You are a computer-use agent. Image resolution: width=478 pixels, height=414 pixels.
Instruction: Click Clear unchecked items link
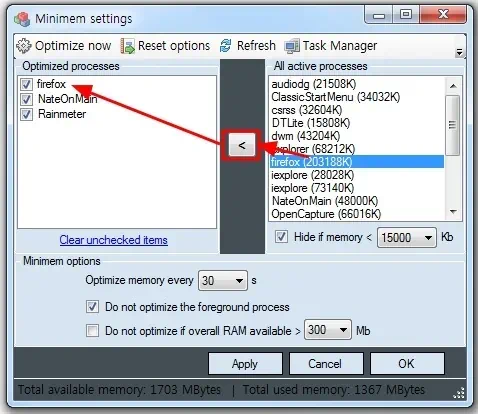click(113, 240)
